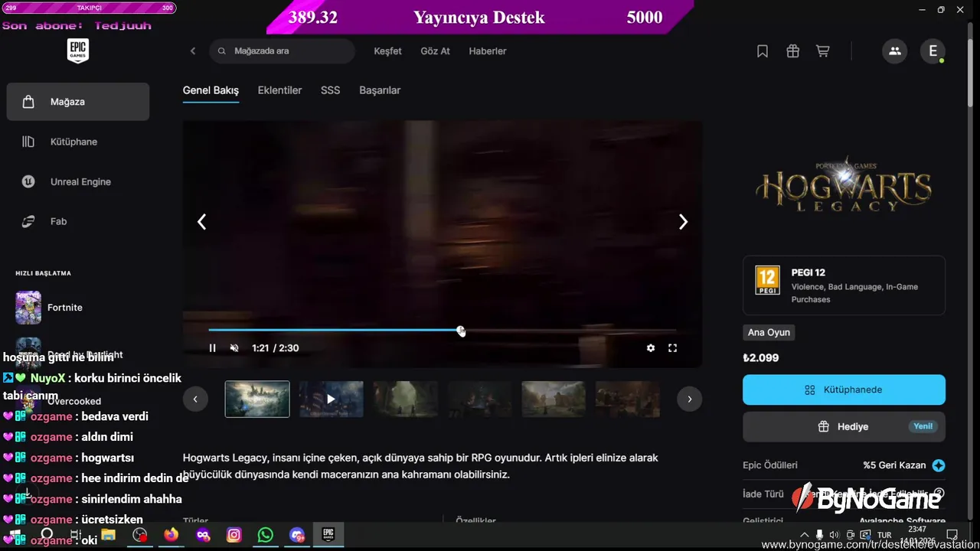Open Unreal Engine in the sidebar
980x551 pixels.
77,181
